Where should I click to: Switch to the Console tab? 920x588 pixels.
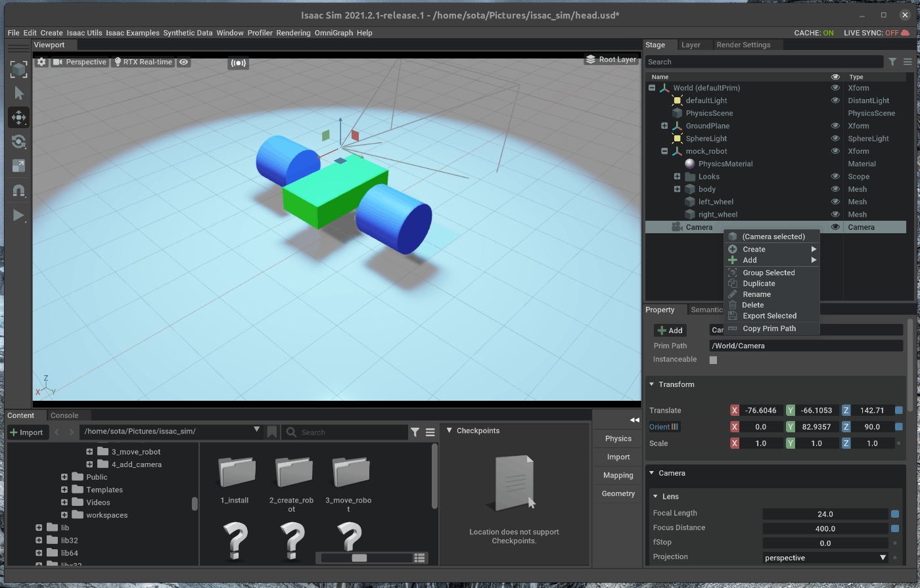click(x=64, y=415)
